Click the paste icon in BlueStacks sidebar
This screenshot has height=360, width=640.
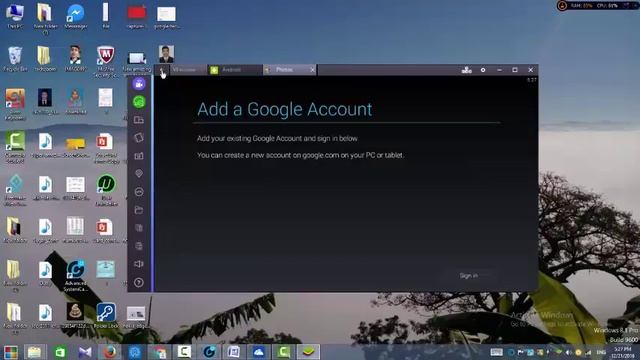click(x=139, y=246)
